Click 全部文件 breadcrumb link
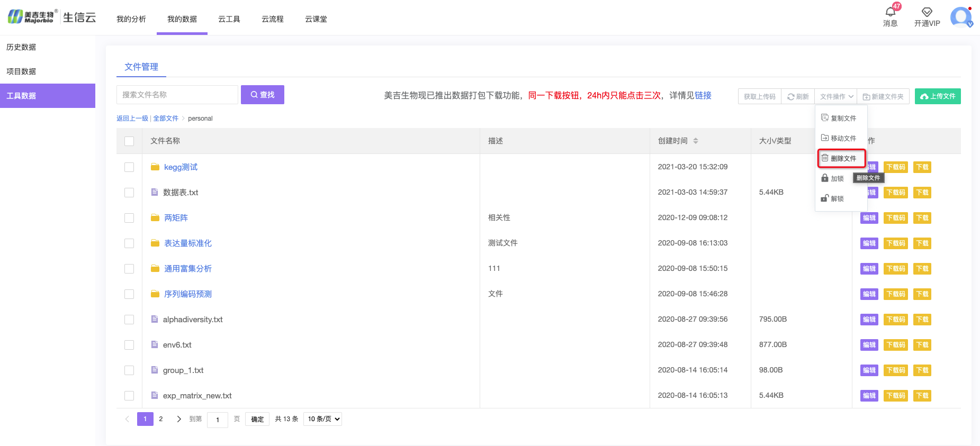 pyautogui.click(x=166, y=119)
